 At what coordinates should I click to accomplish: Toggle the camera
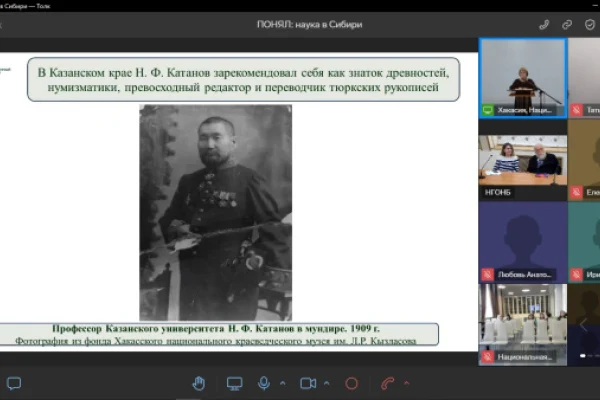(x=308, y=383)
